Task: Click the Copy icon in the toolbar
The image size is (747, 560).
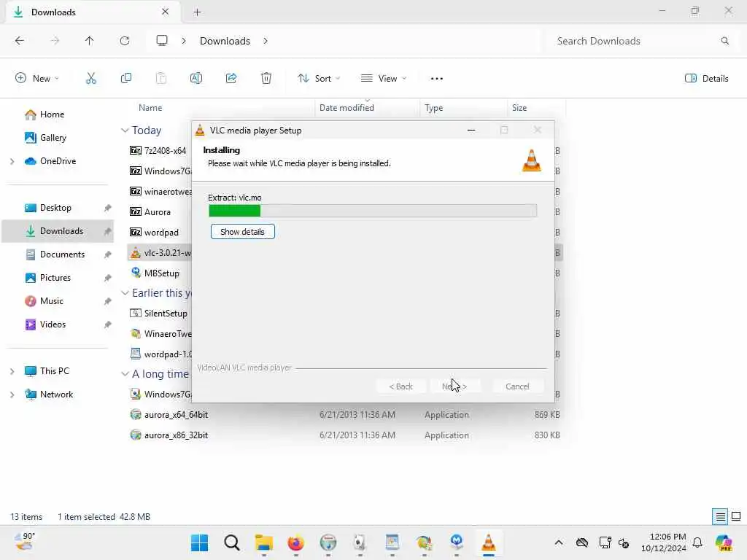Action: tap(126, 78)
